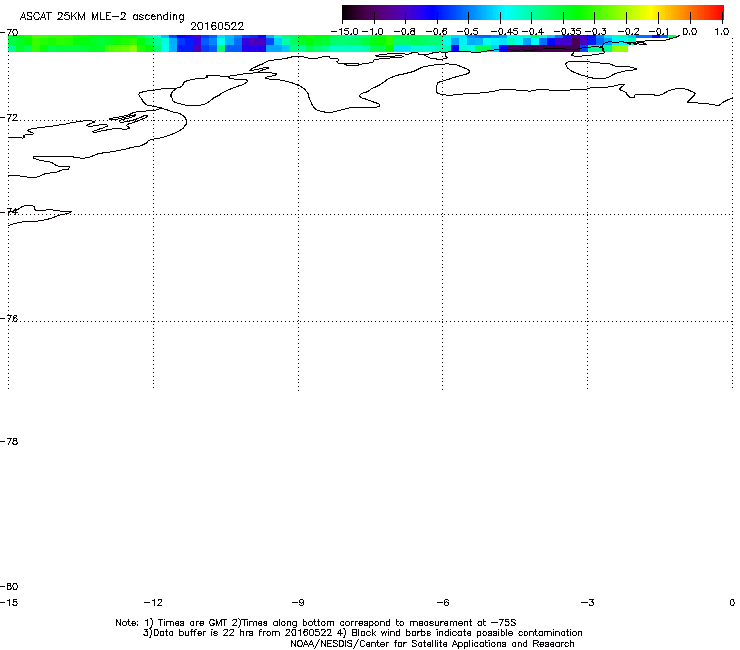Screen dimensions: 740x650
Task: Click the -0.8 label on the color scale
Action: coord(405,32)
